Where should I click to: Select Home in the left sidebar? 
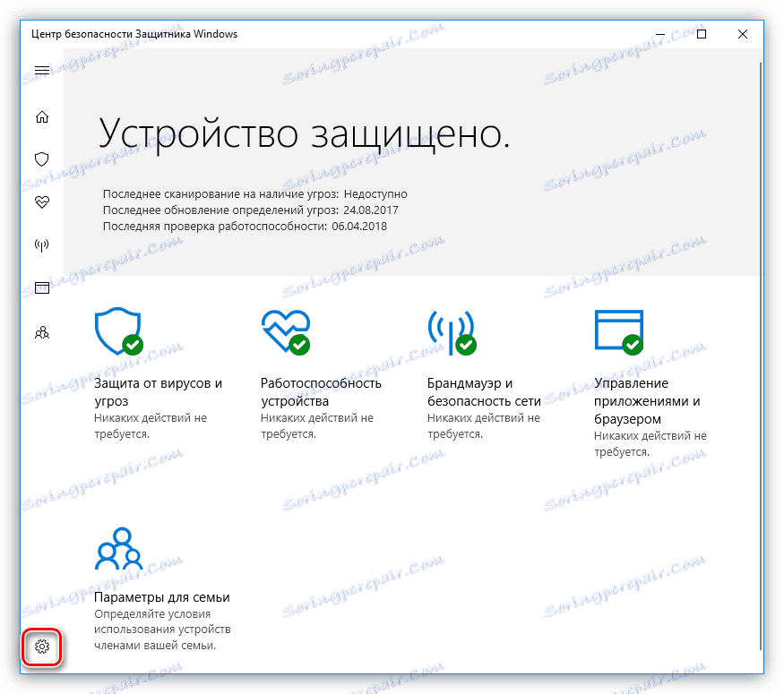(41, 116)
